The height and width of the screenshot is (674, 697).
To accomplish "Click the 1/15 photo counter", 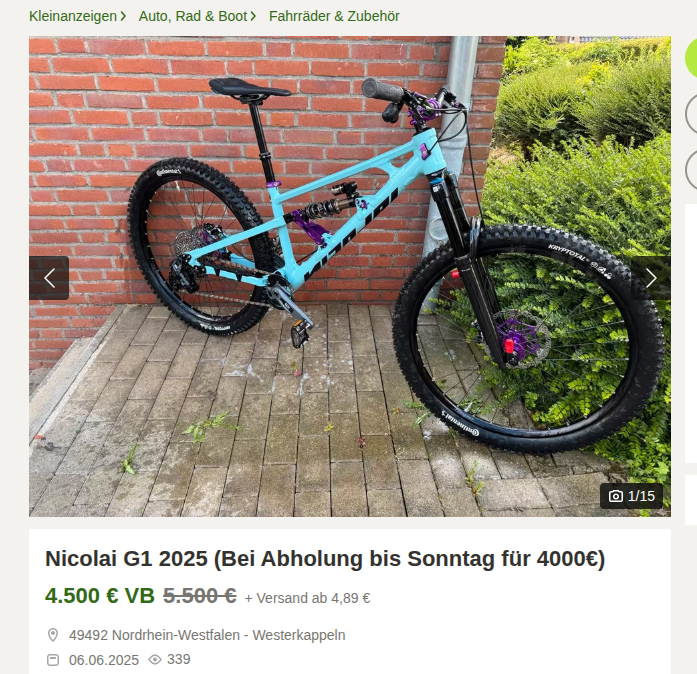I will [x=631, y=496].
